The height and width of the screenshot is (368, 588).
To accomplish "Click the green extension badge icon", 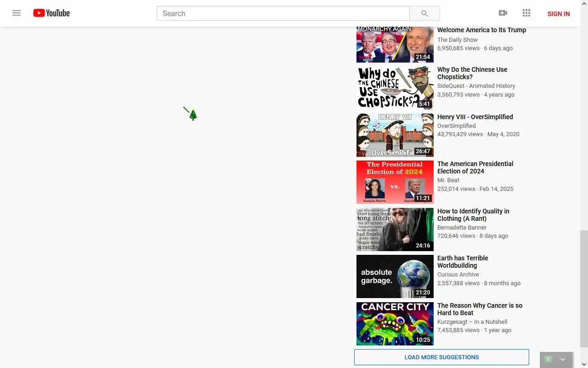I will 548,359.
